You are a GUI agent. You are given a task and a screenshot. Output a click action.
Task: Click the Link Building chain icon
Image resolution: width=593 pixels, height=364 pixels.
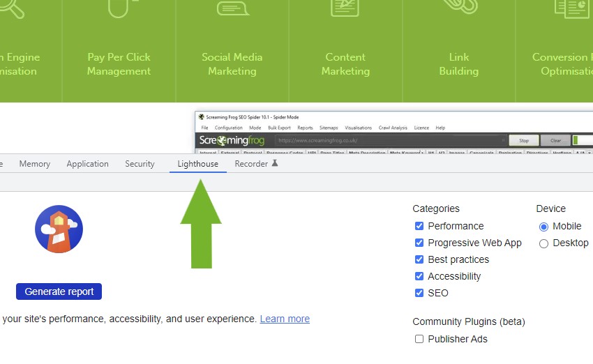(x=458, y=6)
